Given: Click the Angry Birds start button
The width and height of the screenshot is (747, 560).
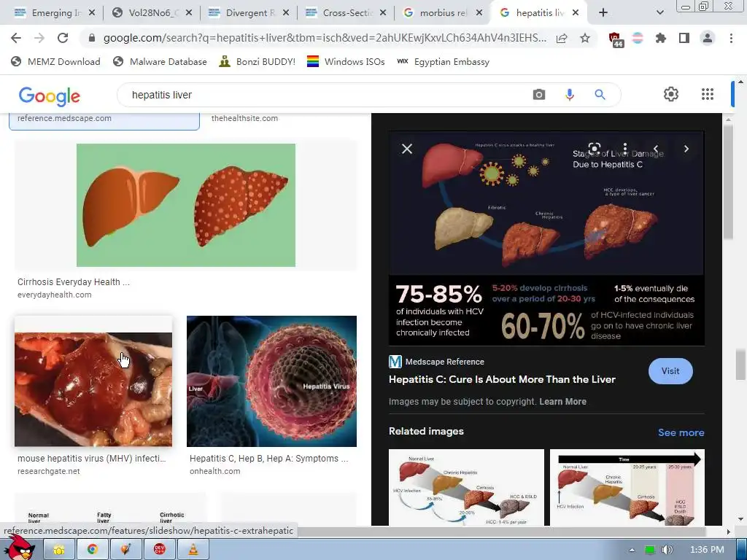Looking at the screenshot, I should [x=20, y=548].
